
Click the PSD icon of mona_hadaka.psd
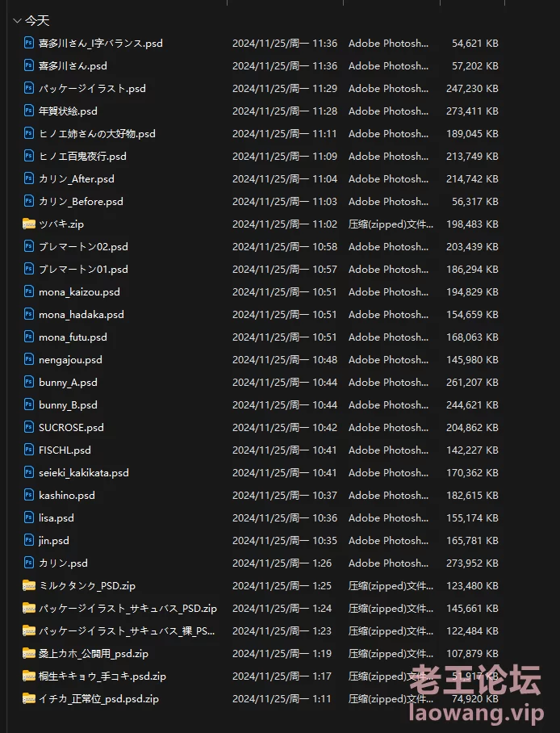29,314
